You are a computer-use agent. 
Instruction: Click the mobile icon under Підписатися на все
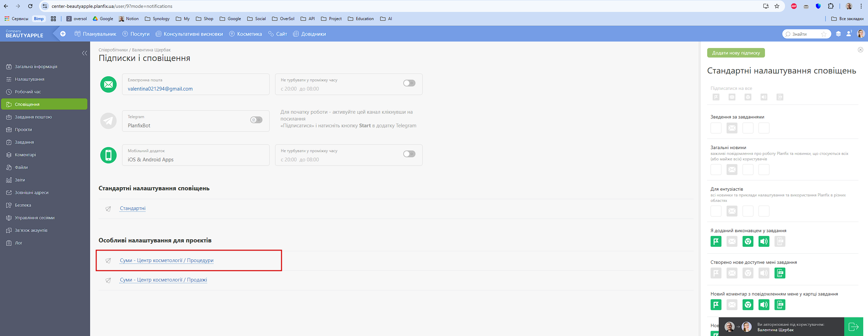click(x=780, y=97)
